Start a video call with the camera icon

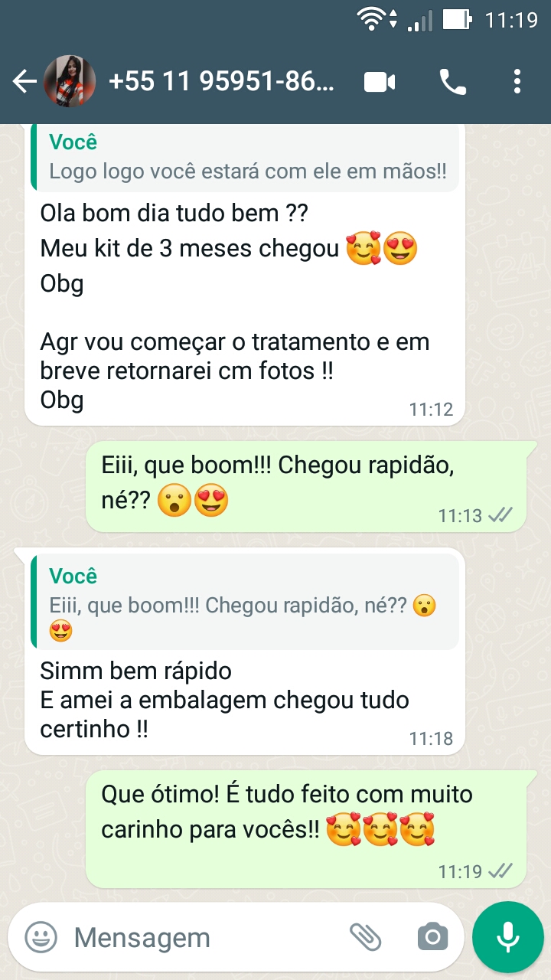click(380, 82)
